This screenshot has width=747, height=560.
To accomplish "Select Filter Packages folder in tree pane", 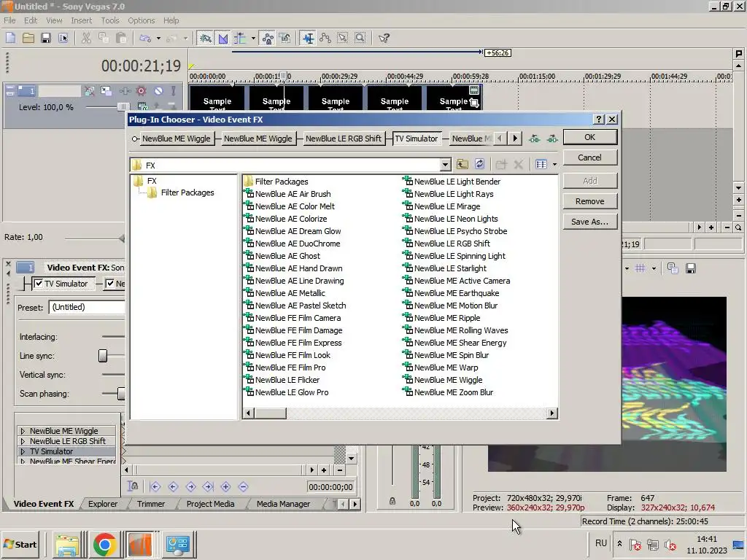I will pos(187,192).
